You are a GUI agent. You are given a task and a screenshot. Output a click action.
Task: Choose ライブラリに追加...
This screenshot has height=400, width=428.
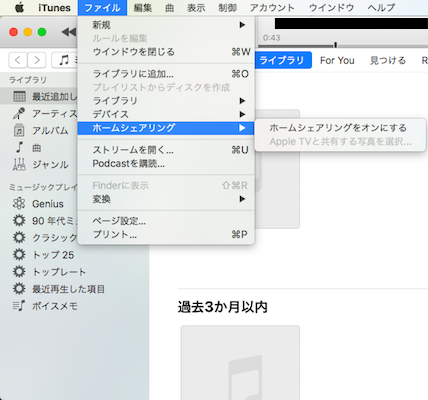(x=166, y=74)
